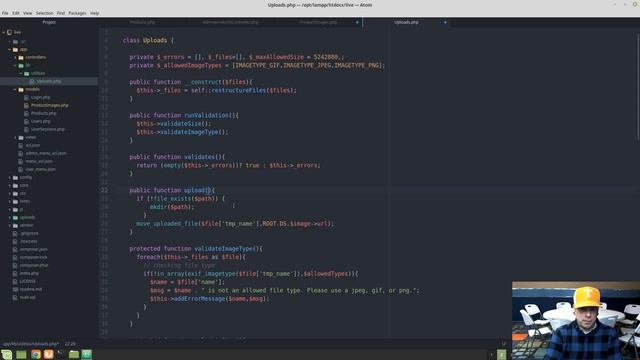The image size is (640, 360).
Task: Click the repository icon beside live root
Action: point(9,32)
